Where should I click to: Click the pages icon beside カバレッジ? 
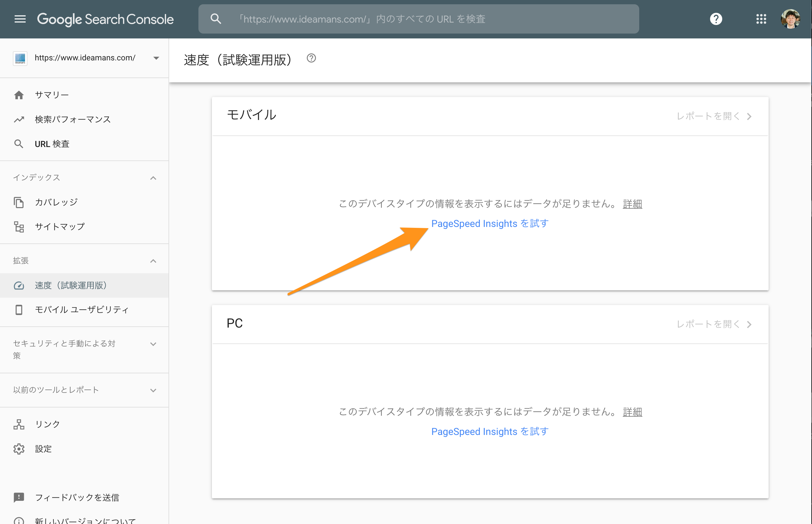[19, 203]
